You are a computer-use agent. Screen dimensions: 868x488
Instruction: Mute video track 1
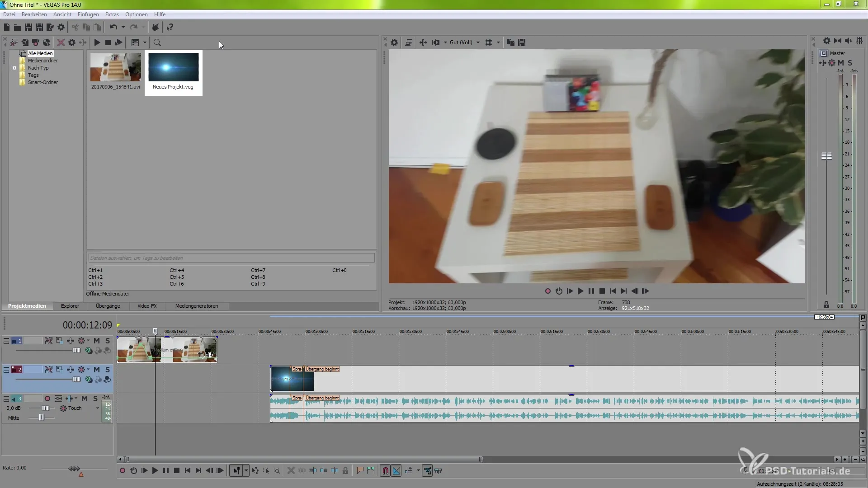pyautogui.click(x=97, y=341)
